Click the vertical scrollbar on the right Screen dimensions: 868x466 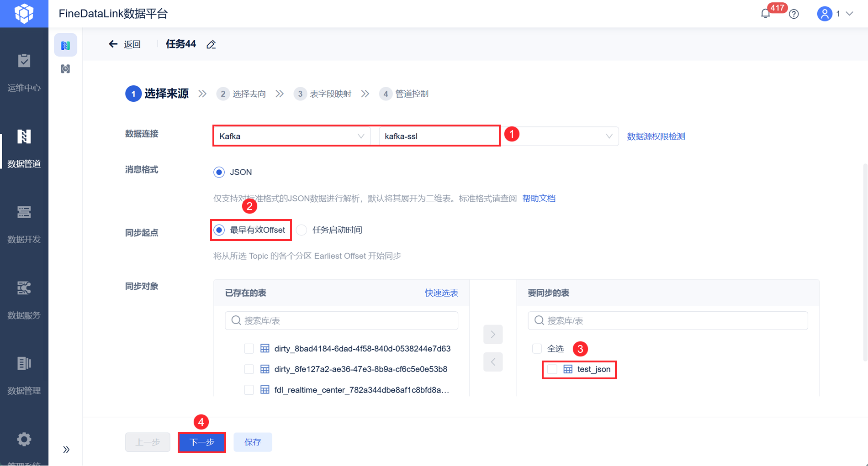coord(865,262)
